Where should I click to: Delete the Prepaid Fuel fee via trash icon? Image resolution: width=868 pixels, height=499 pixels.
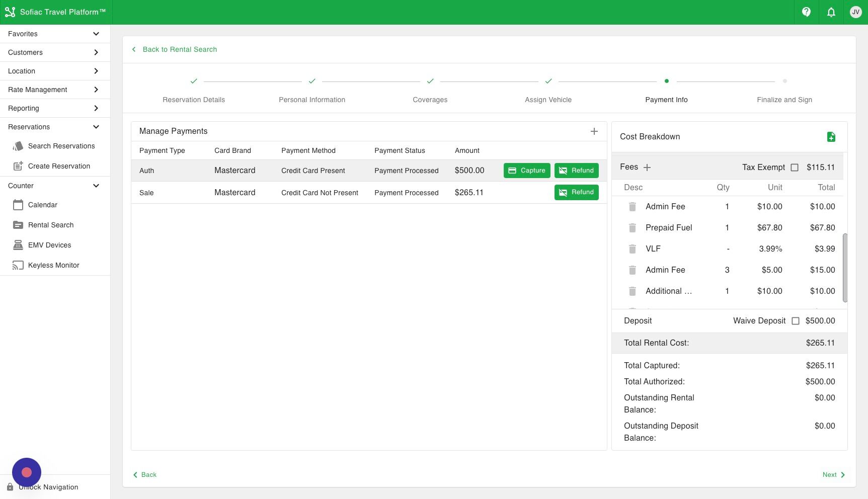(632, 227)
